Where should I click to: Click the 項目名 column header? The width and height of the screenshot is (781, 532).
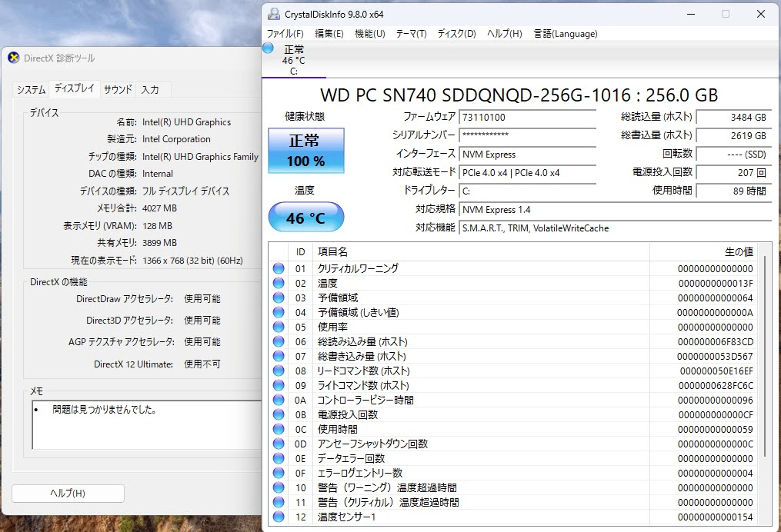[x=481, y=252]
